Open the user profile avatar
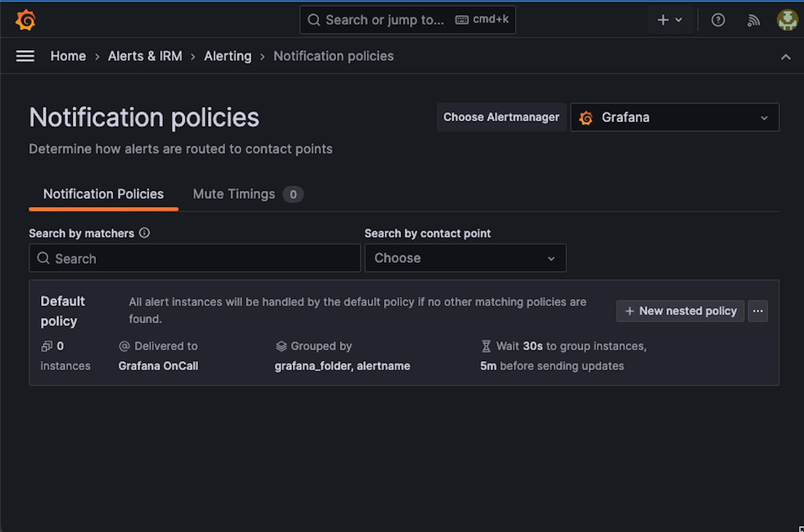Image resolution: width=804 pixels, height=532 pixels. [x=787, y=20]
